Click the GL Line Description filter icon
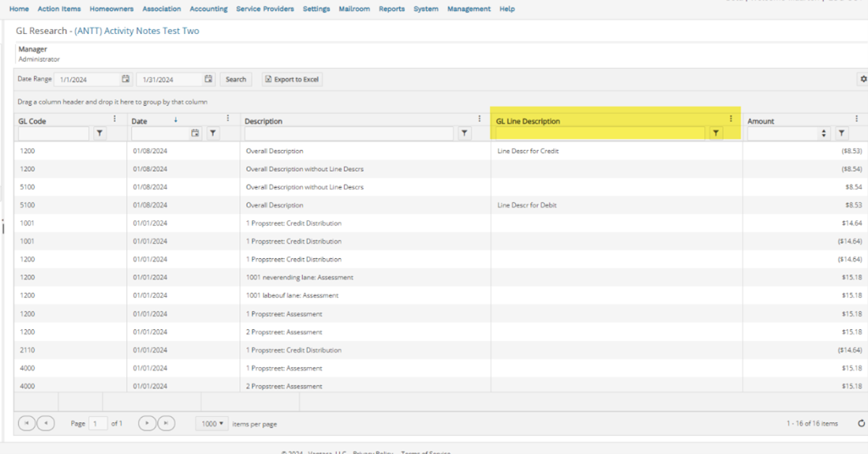Image resolution: width=868 pixels, height=454 pixels. (x=716, y=134)
